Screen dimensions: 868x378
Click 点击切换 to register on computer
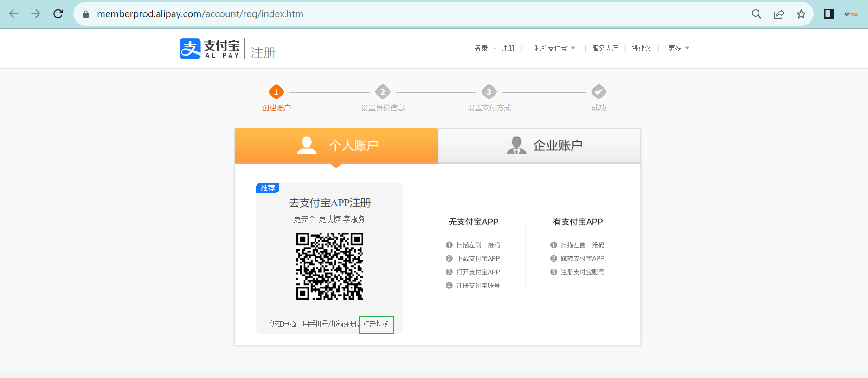pyautogui.click(x=376, y=324)
